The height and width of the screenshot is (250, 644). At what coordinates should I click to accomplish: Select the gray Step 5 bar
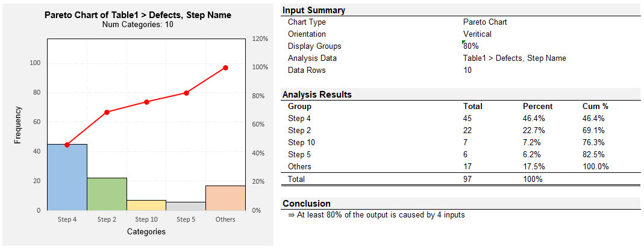point(186,206)
